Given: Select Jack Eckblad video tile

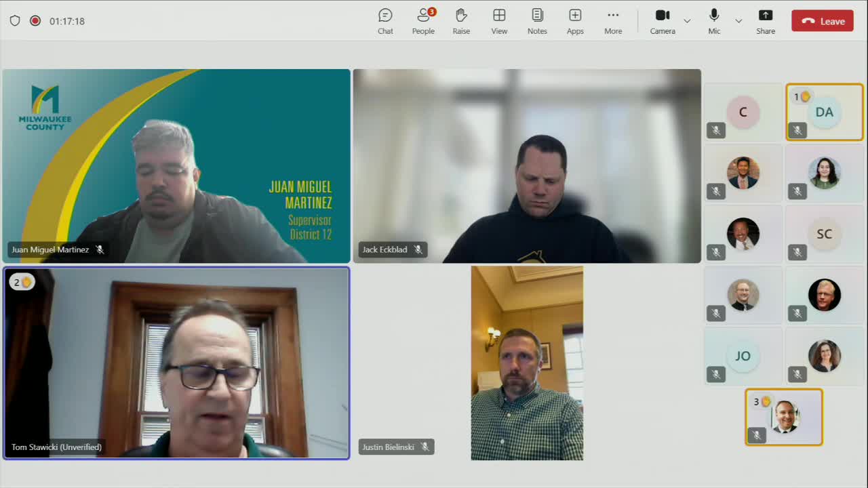Looking at the screenshot, I should 527,166.
